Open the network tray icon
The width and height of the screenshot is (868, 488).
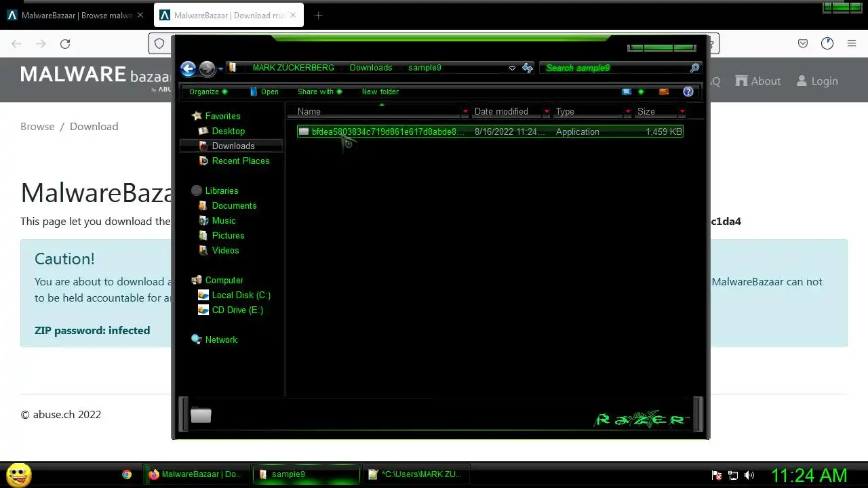[x=733, y=475]
